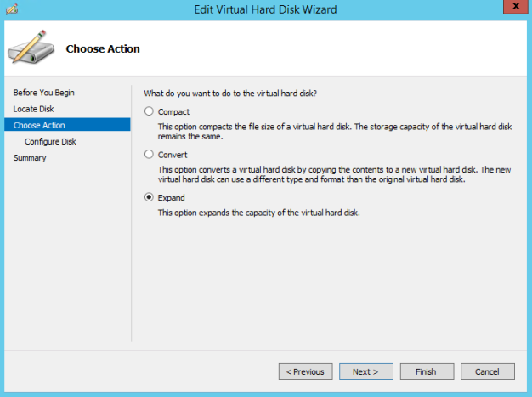The image size is (532, 397).
Task: Cancel the wizard
Action: [x=487, y=371]
